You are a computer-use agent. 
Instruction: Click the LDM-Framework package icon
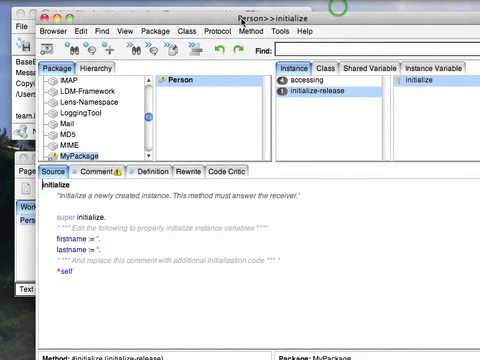53,92
